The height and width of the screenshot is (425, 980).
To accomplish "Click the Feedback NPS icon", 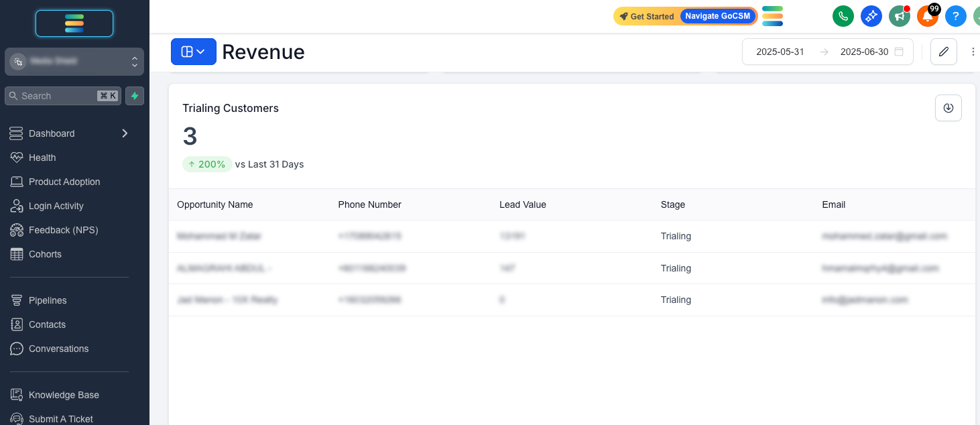I will [x=16, y=230].
